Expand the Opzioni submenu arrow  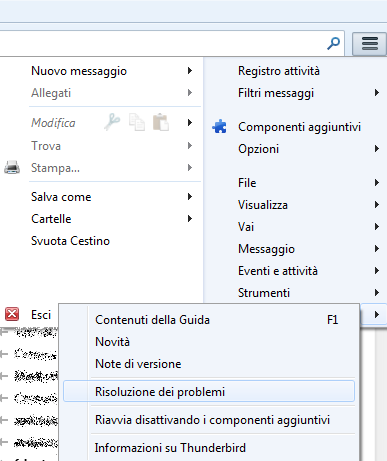click(x=377, y=148)
